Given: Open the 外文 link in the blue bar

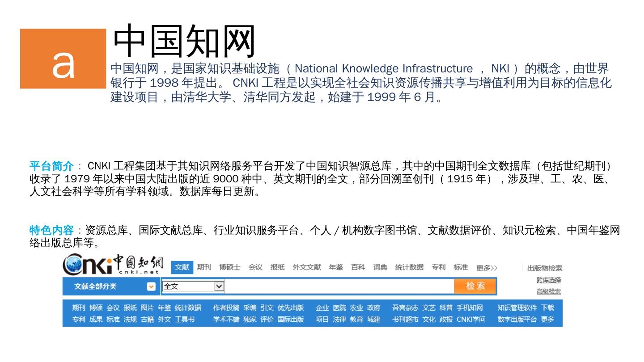Looking at the screenshot, I should (164, 320).
